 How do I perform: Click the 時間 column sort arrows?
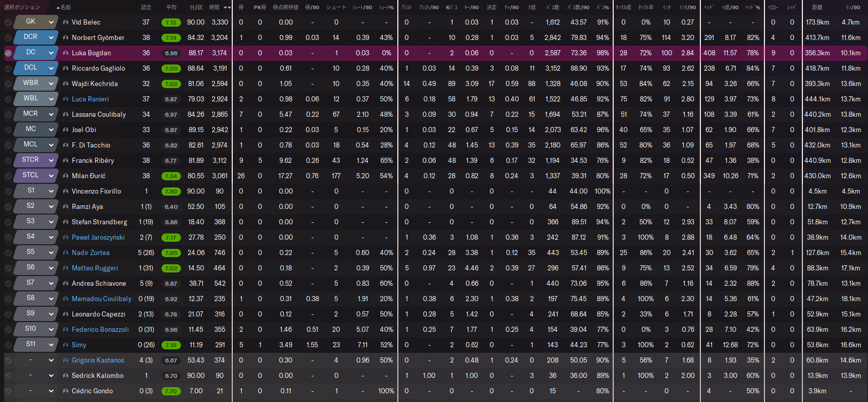pyautogui.click(x=226, y=8)
